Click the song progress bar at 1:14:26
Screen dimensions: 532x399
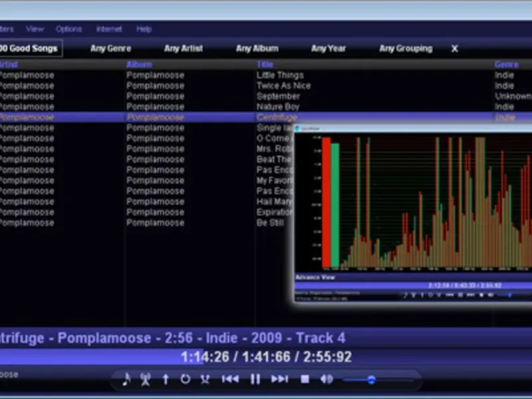266,357
